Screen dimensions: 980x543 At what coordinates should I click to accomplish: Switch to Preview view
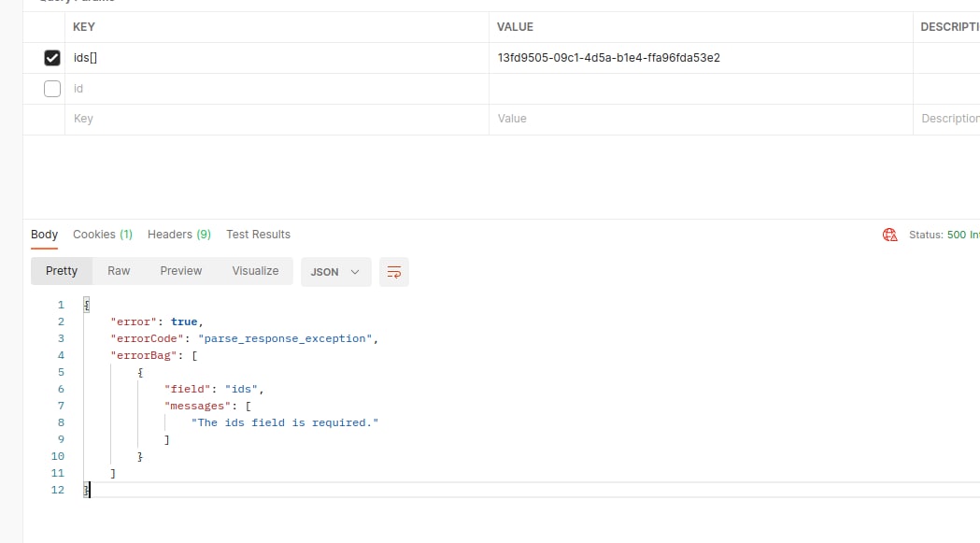tap(180, 271)
